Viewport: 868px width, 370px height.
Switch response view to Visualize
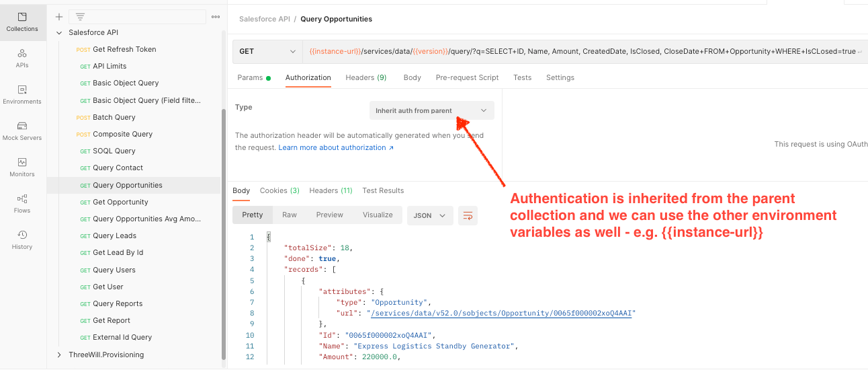pyautogui.click(x=378, y=215)
